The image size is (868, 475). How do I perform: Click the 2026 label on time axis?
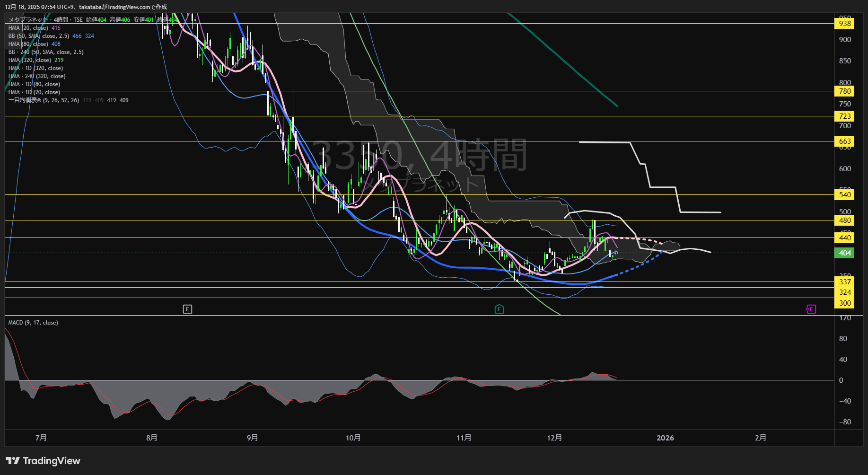click(665, 438)
